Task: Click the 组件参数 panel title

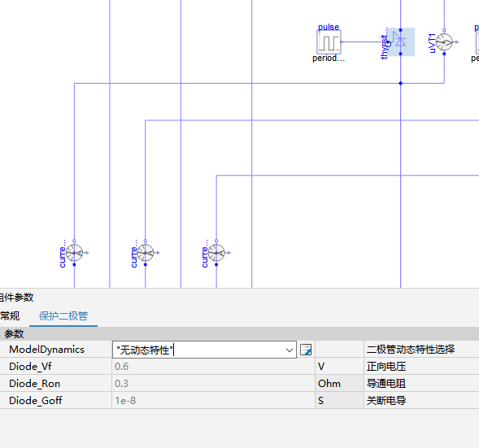Action: coord(17,297)
